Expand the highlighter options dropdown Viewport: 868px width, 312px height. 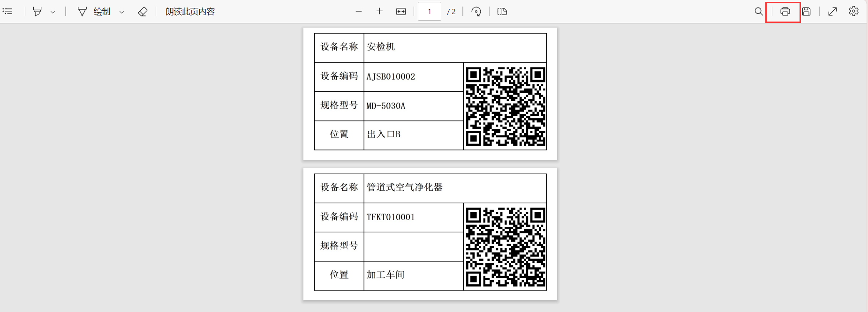pyautogui.click(x=53, y=12)
